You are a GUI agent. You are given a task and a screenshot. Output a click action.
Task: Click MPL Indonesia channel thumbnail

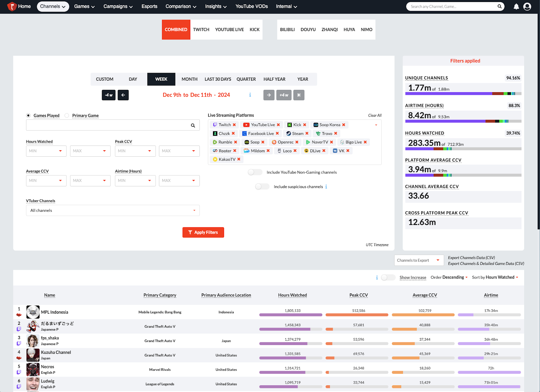click(x=33, y=312)
